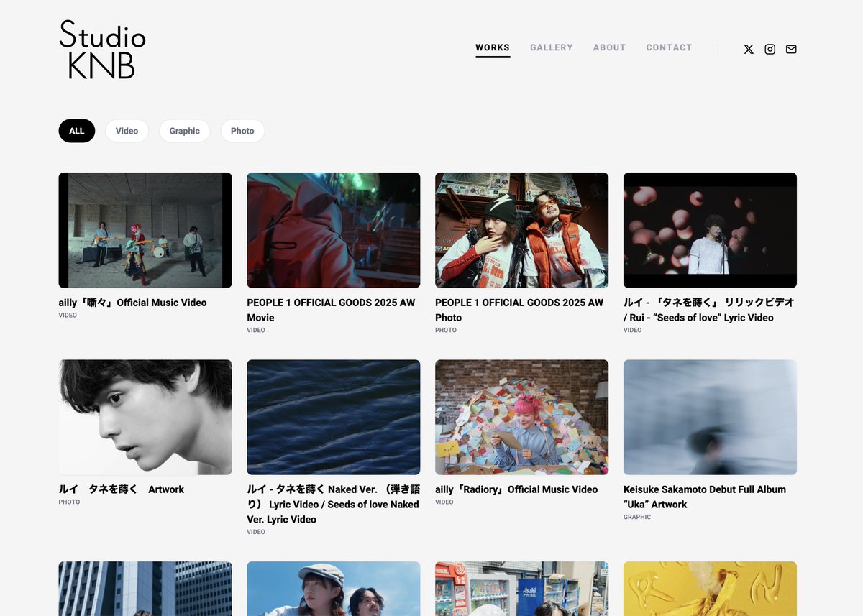Click VIDEO label under ailly「Radiory」

[444, 502]
